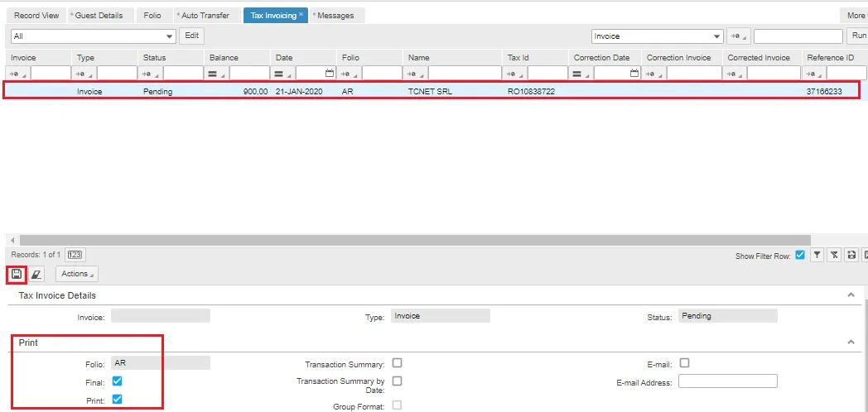Click the left scroll arrow of grid
The height and width of the screenshot is (412, 868).
[12, 241]
